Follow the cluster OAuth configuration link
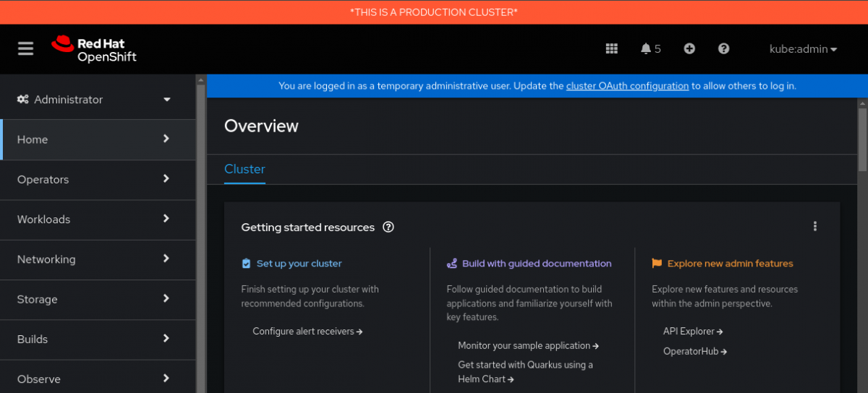 click(x=627, y=85)
